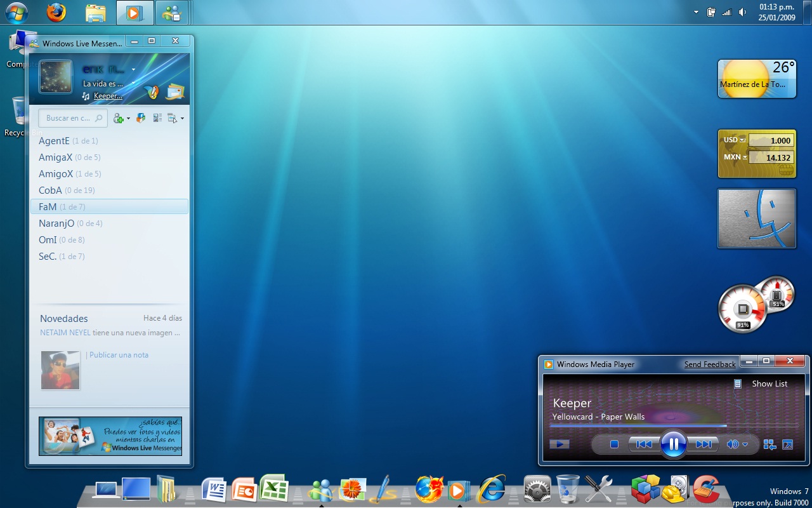Open the wrench tools icon in the dock

(x=598, y=490)
